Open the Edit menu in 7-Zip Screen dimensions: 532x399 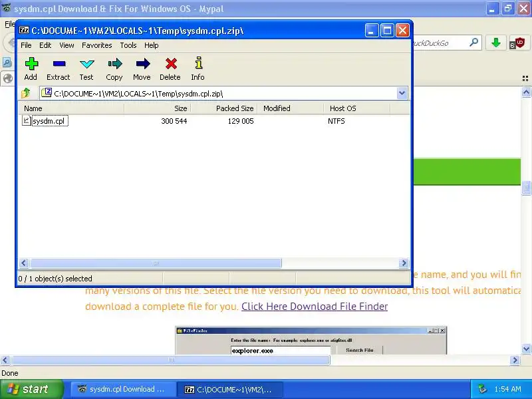[x=45, y=45]
